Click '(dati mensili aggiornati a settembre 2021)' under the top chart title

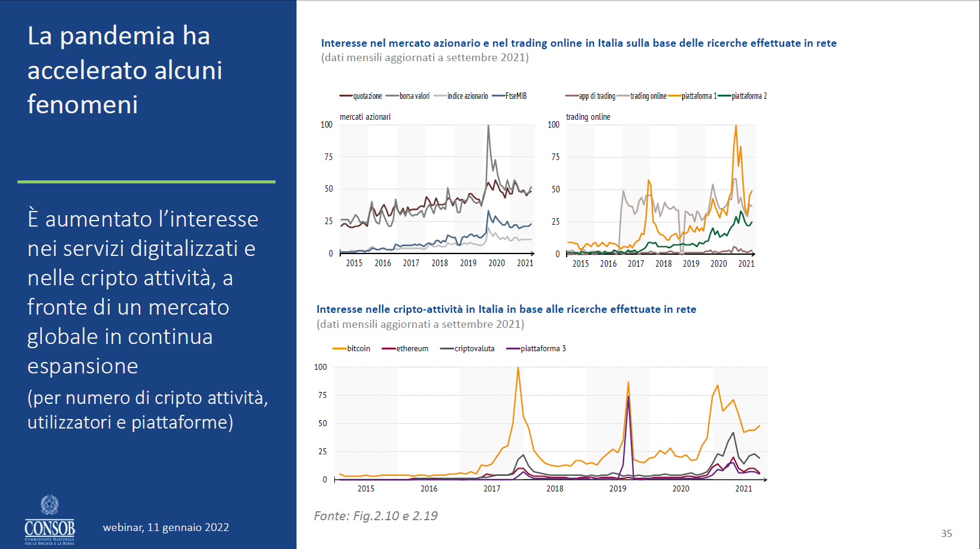[x=425, y=58]
